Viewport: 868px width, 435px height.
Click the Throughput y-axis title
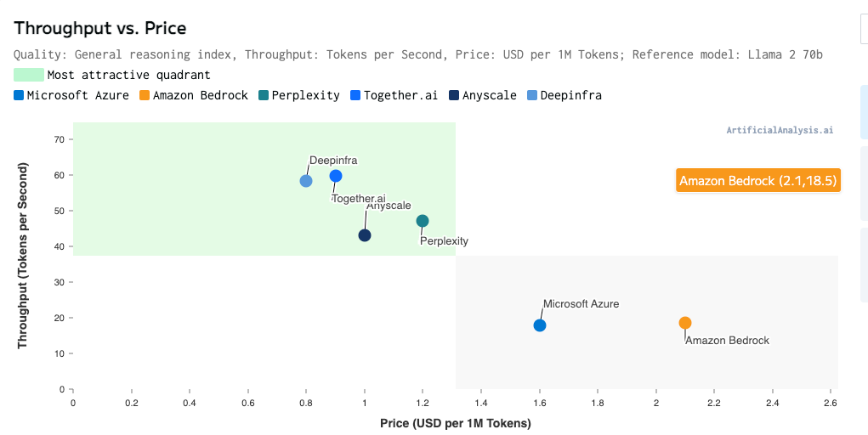(x=23, y=256)
